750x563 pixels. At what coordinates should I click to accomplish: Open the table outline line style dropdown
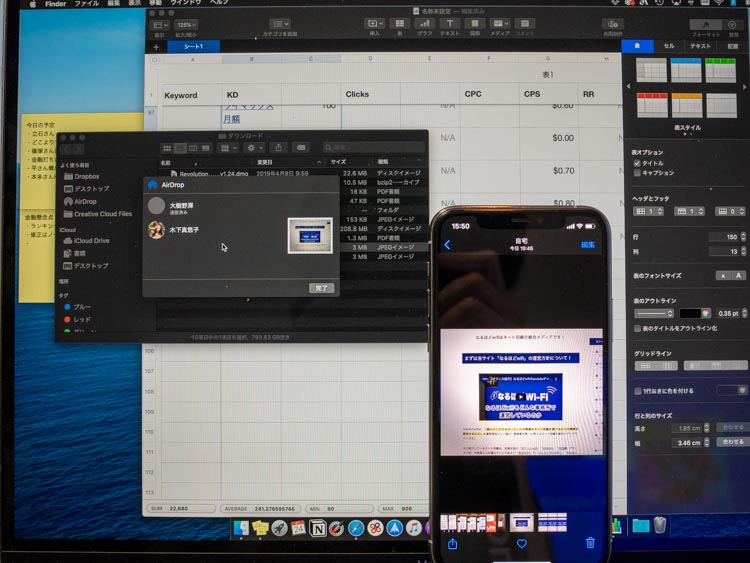coord(654,313)
